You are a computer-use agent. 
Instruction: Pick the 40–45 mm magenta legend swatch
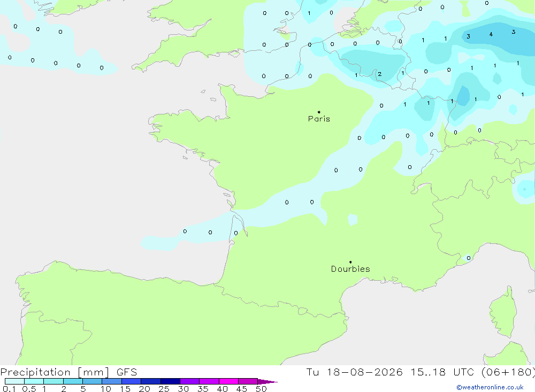click(228, 381)
